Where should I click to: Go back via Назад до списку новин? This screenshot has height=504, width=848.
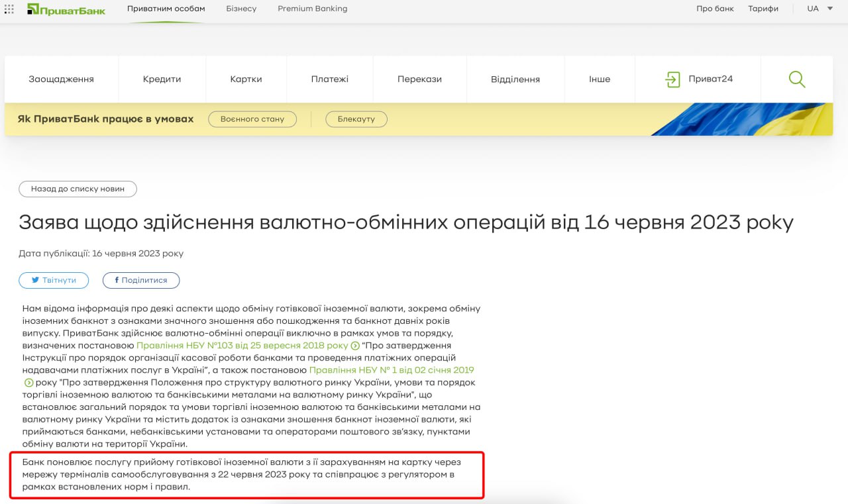[x=78, y=189]
